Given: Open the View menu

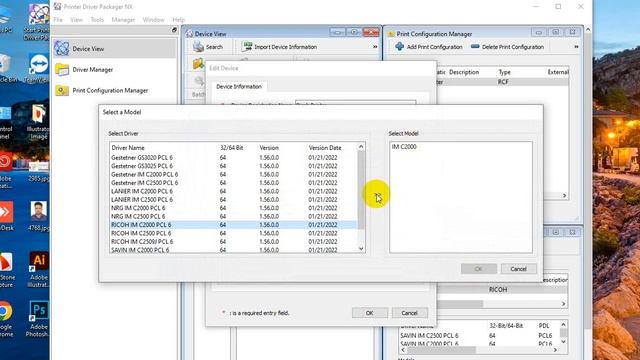Looking at the screenshot, I should [x=76, y=20].
